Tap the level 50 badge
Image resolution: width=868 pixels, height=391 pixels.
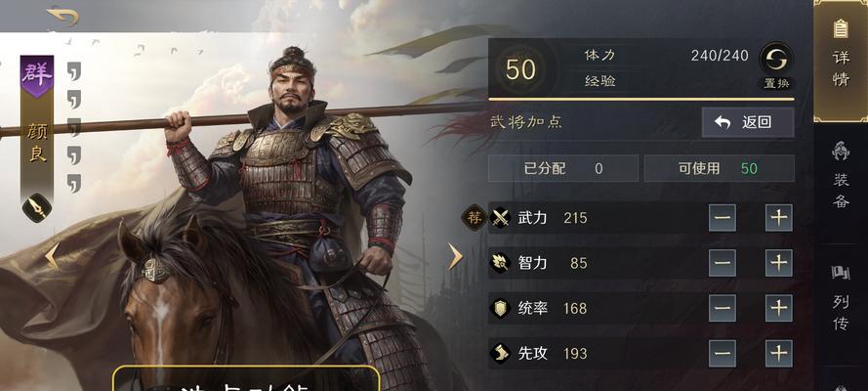520,69
